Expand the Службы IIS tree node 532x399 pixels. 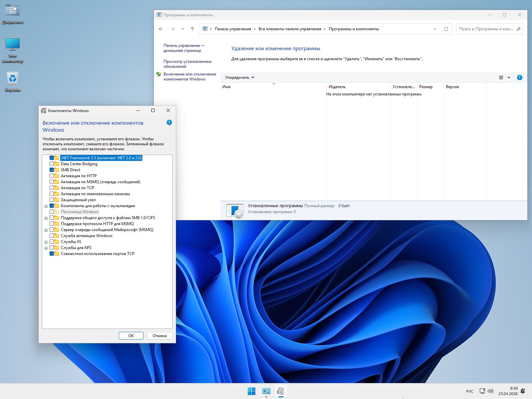pos(46,242)
